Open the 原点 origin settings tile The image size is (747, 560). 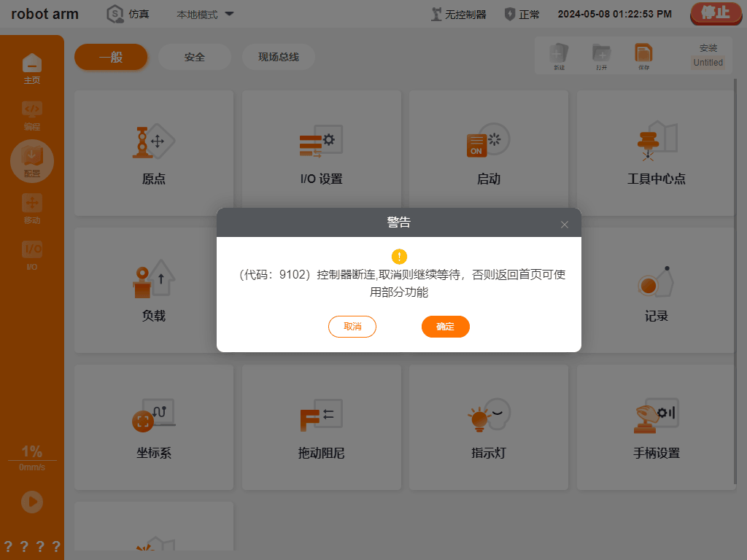(154, 153)
